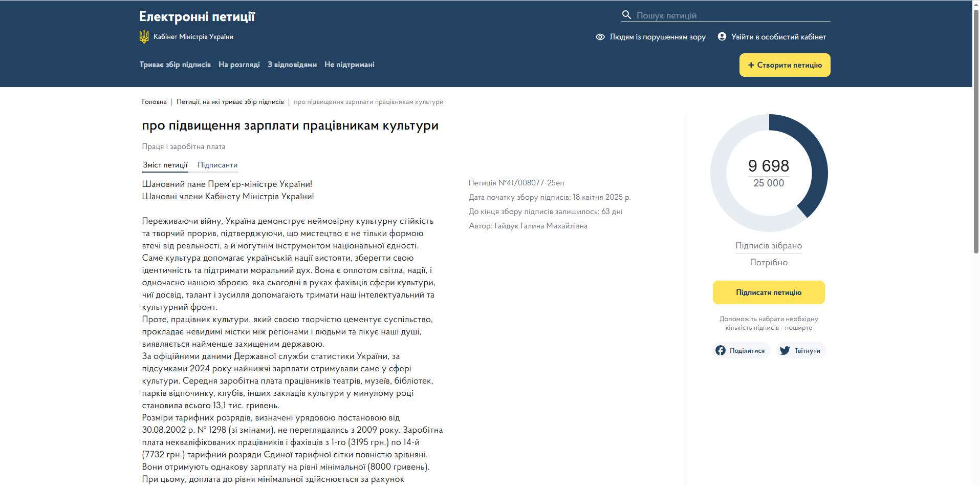Viewport: 980px width, 486px height.
Task: Open З відповідями menu item
Action: tap(292, 65)
